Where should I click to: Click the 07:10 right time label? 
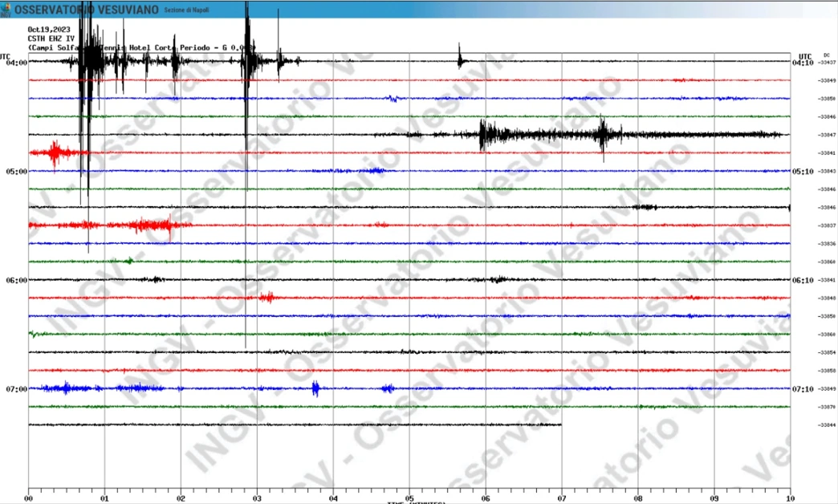click(x=803, y=389)
